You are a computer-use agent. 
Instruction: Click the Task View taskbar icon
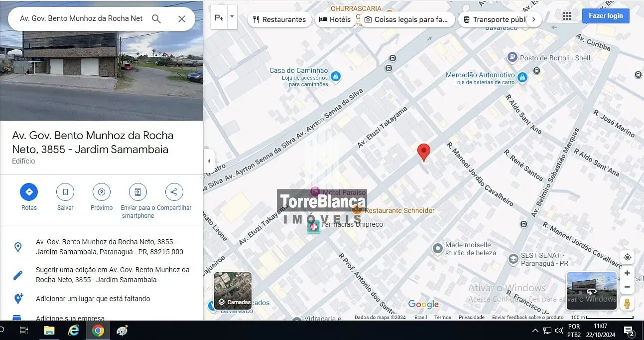[x=24, y=330]
